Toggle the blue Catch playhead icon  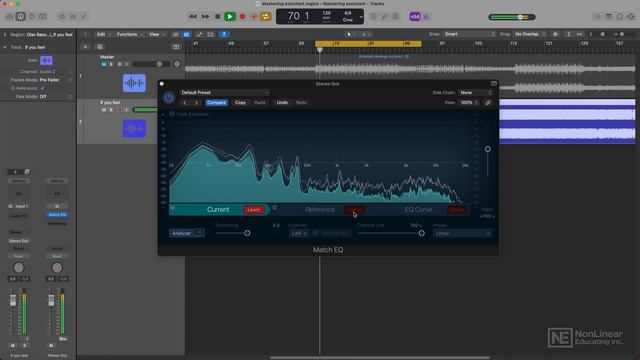(x=224, y=35)
